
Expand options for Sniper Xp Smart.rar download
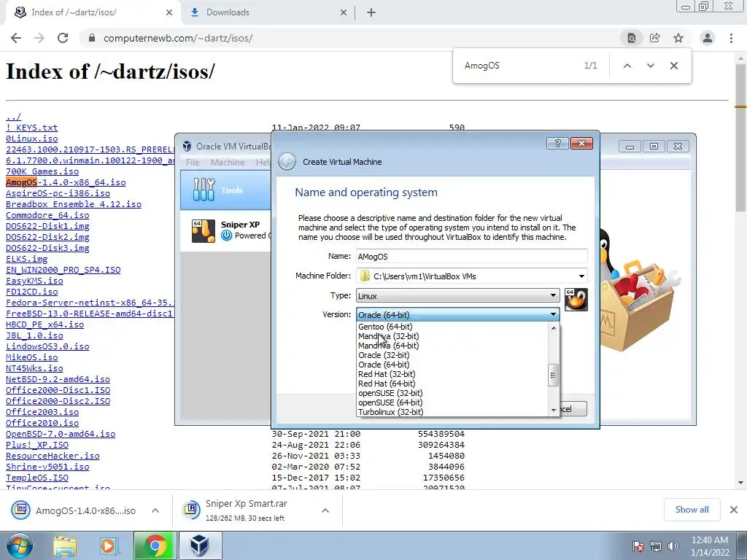coord(325,510)
